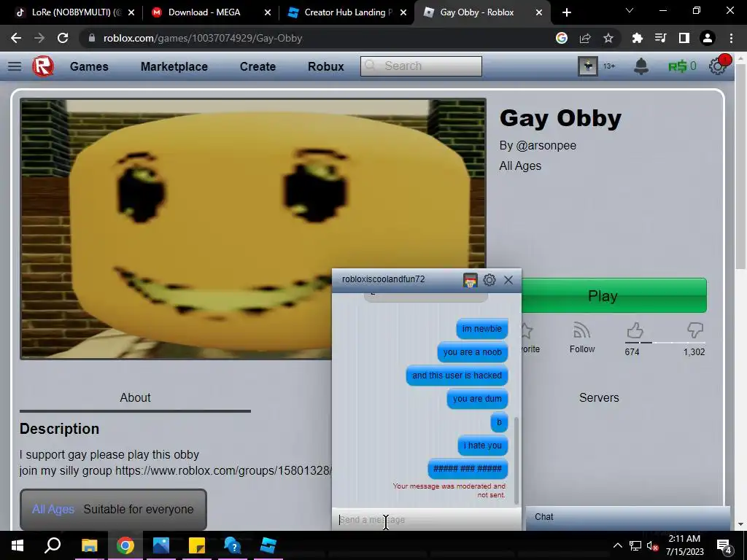Click the Send a message field
Image resolution: width=747 pixels, height=560 pixels.
pos(426,519)
